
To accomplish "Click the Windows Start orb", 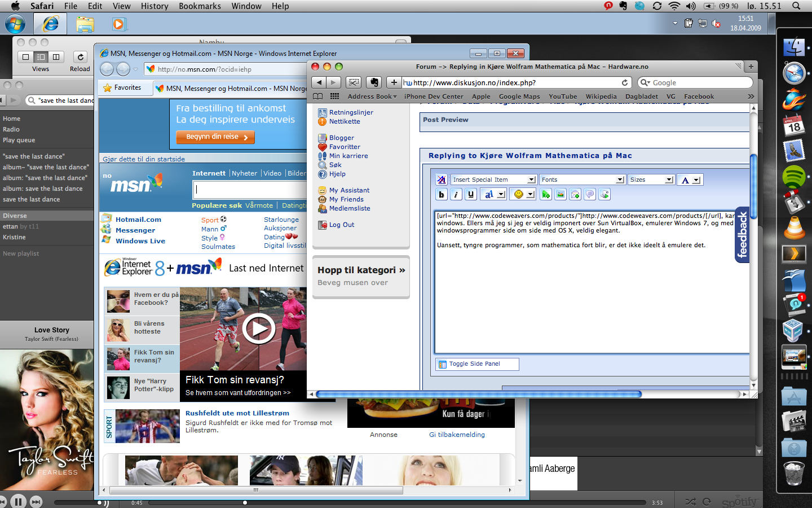I will pos(15,24).
